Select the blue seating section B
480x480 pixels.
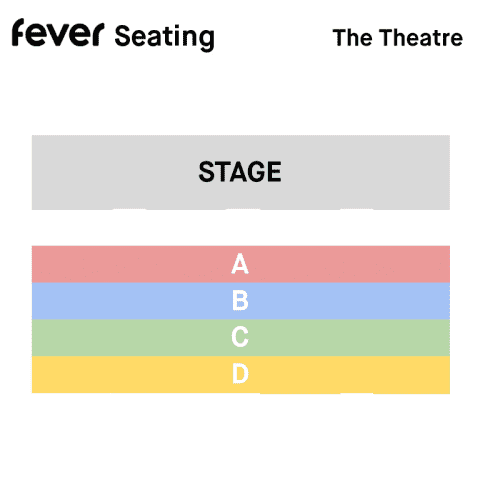point(241,301)
